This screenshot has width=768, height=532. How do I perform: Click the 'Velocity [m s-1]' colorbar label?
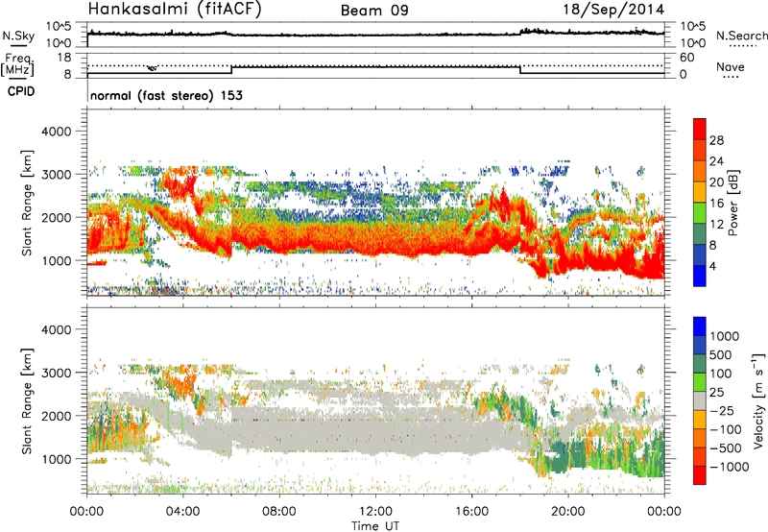coord(758,400)
